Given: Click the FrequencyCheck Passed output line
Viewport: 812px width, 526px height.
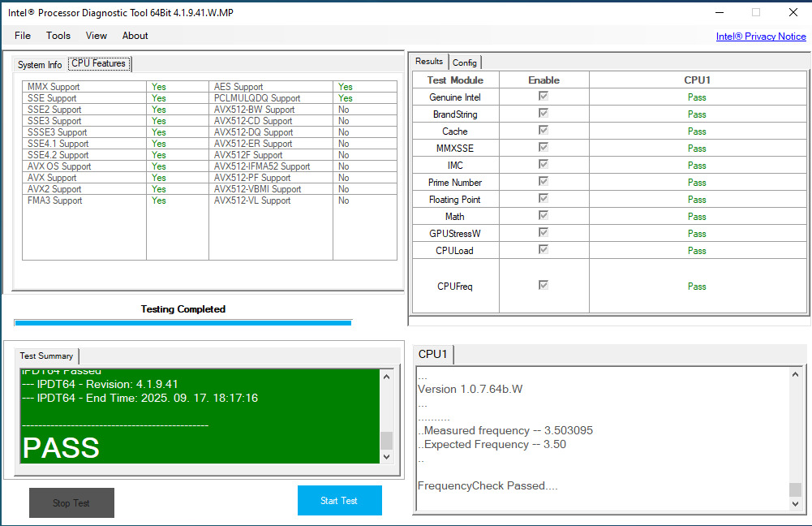Looking at the screenshot, I should pos(488,485).
